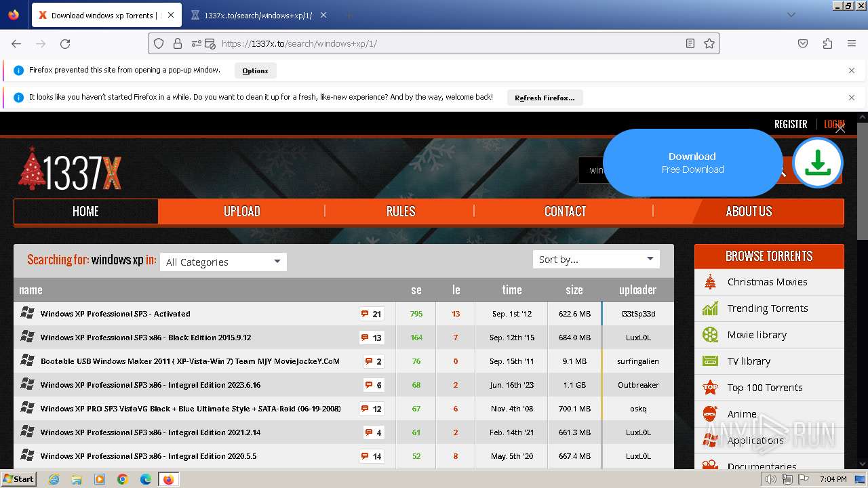Click the 1337X site logo
This screenshot has width=868, height=488.
tap(70, 169)
